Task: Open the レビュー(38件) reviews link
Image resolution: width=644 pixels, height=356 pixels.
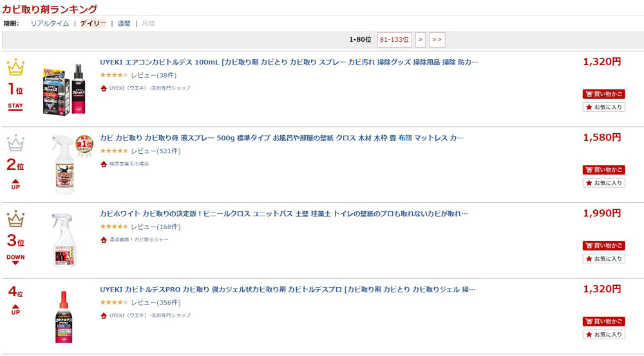Action: 154,75
